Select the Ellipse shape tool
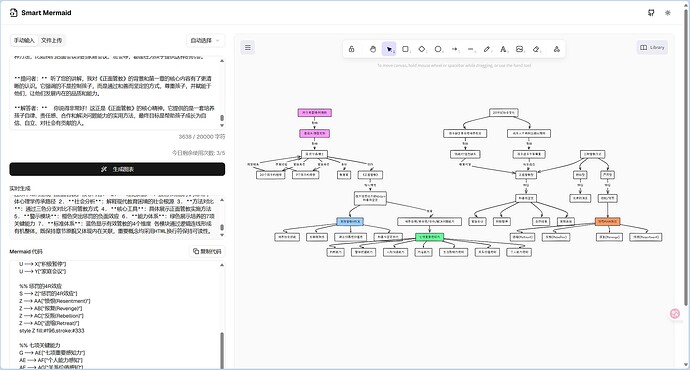Viewport: 690px width, 370px height. [438, 49]
